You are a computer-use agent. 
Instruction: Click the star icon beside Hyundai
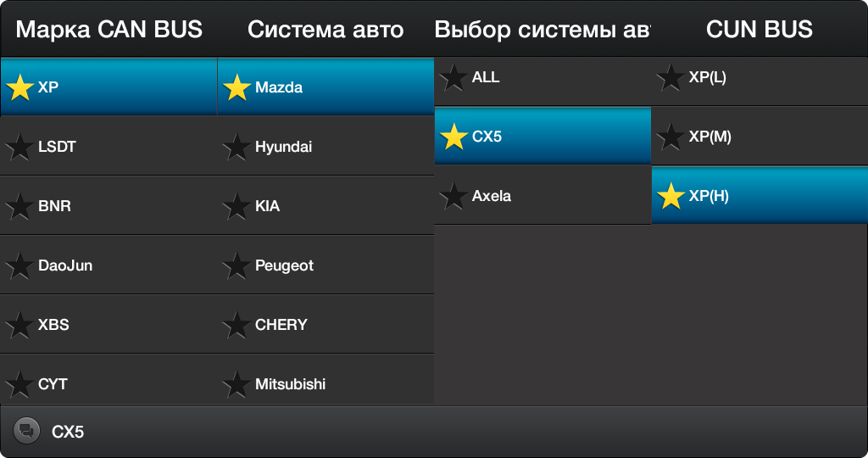(236, 147)
